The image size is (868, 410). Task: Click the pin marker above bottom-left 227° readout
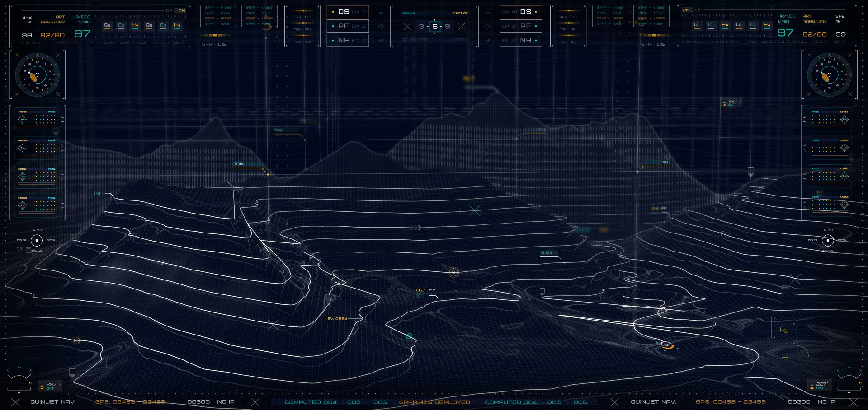(72, 373)
